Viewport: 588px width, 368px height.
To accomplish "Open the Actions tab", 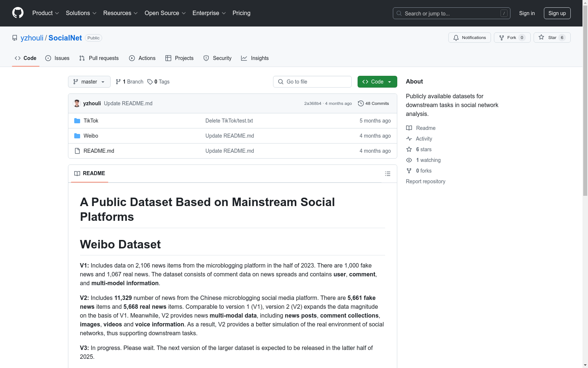I will coord(142,58).
